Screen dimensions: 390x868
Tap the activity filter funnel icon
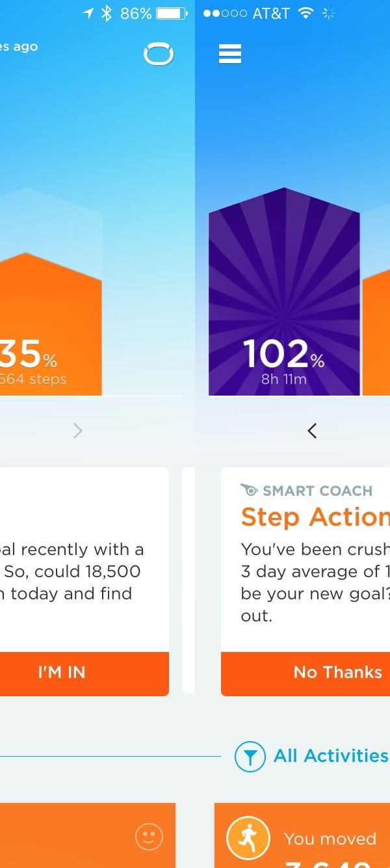250,757
